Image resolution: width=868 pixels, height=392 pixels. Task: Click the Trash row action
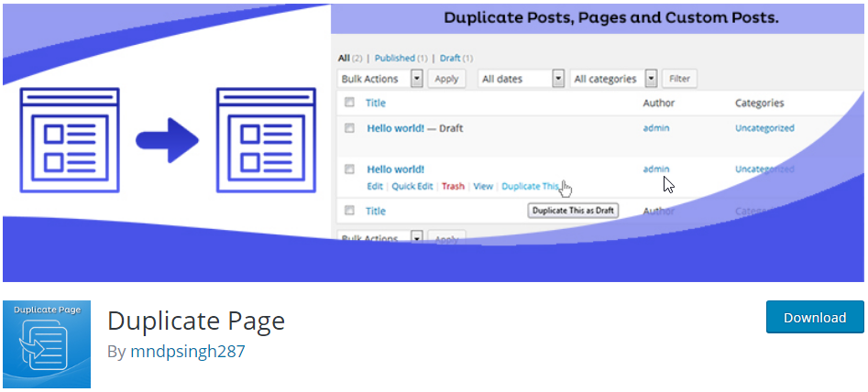(x=453, y=186)
